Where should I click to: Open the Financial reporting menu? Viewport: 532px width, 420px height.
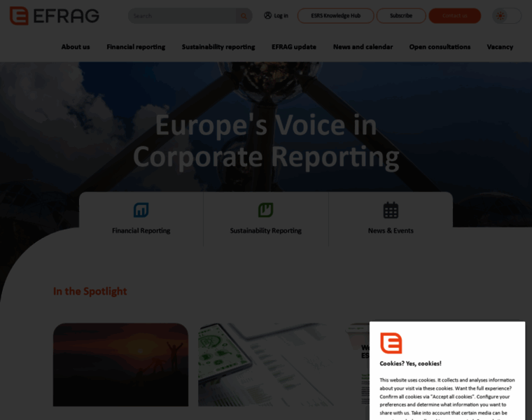(x=136, y=47)
